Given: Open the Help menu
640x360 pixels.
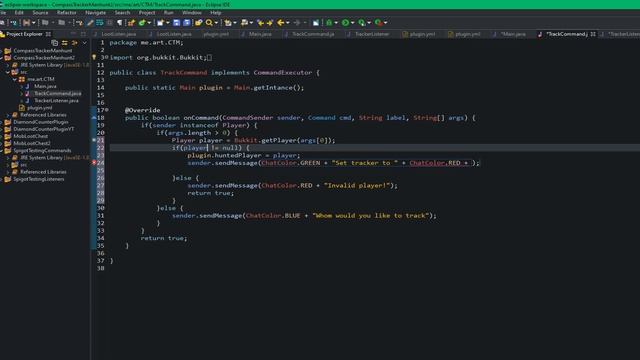Looking at the screenshot, I should (216, 13).
